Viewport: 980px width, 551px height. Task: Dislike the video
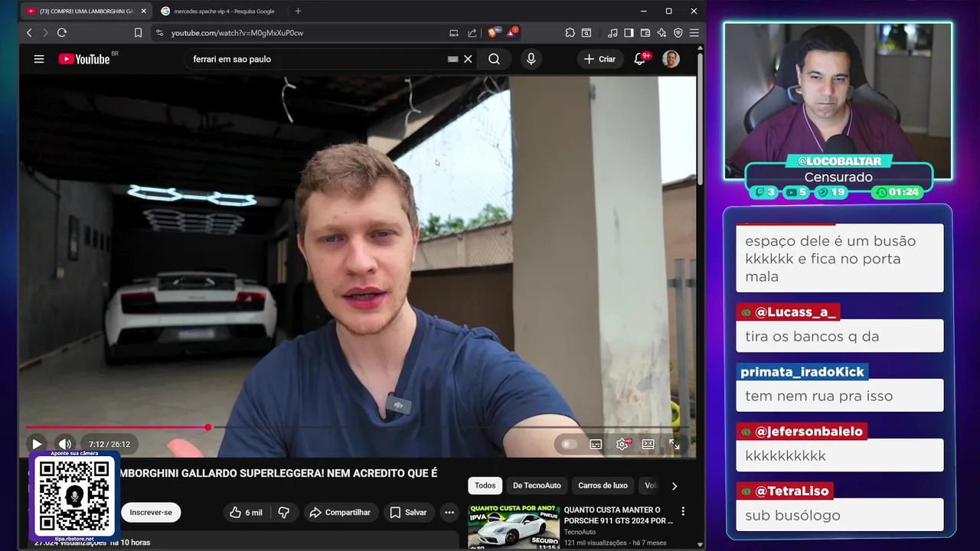(x=283, y=513)
